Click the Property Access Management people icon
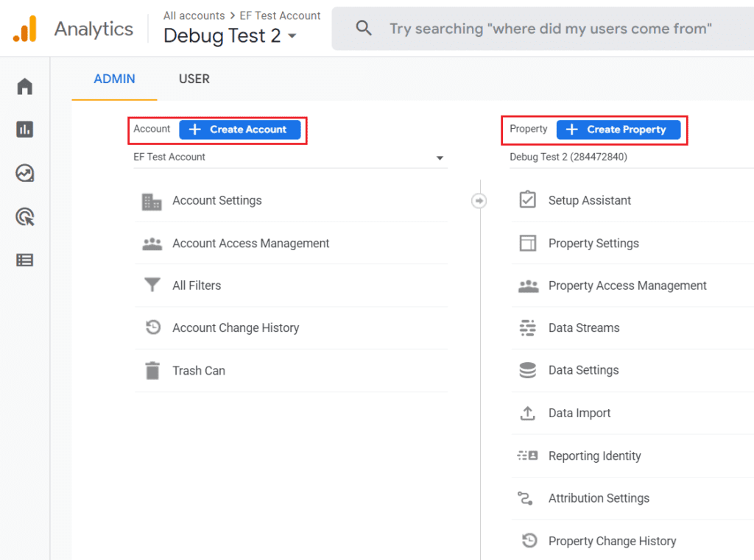 528,286
